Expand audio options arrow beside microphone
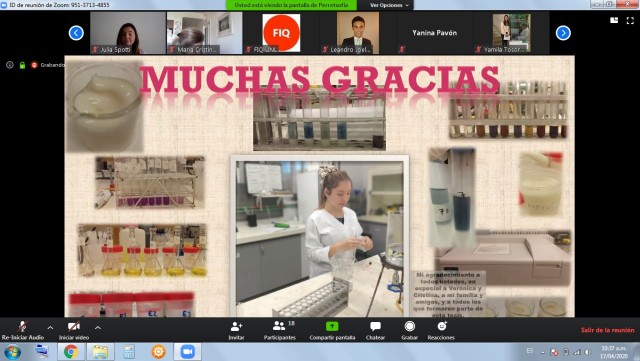640x361 pixels. (x=50, y=328)
